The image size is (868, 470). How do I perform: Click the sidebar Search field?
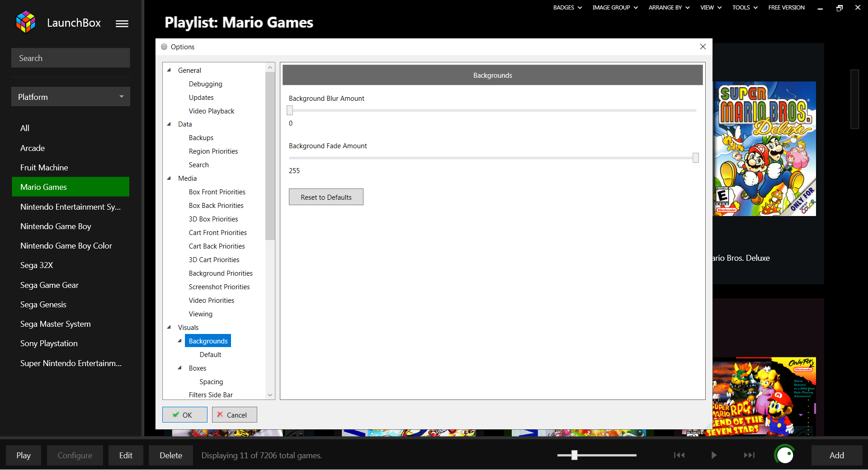click(x=71, y=58)
